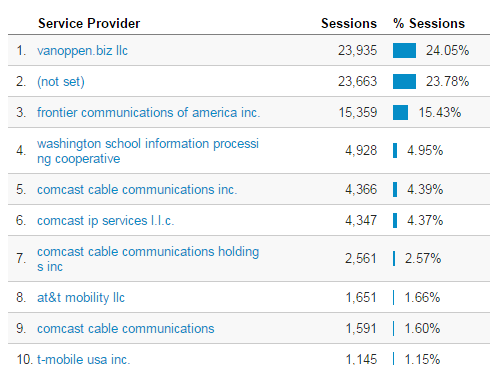Select the 23,935 sessions value cell
This screenshot has height=365, width=490.
[357, 51]
